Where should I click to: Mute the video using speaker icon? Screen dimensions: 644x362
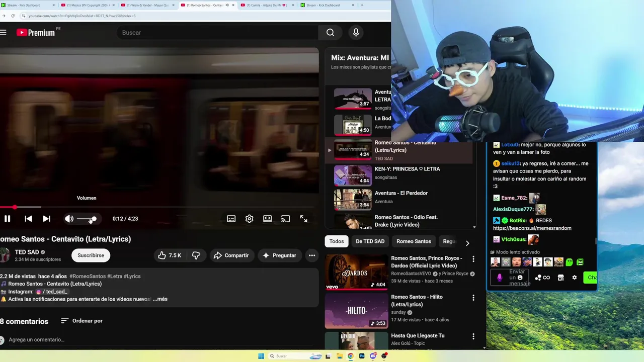tap(69, 219)
